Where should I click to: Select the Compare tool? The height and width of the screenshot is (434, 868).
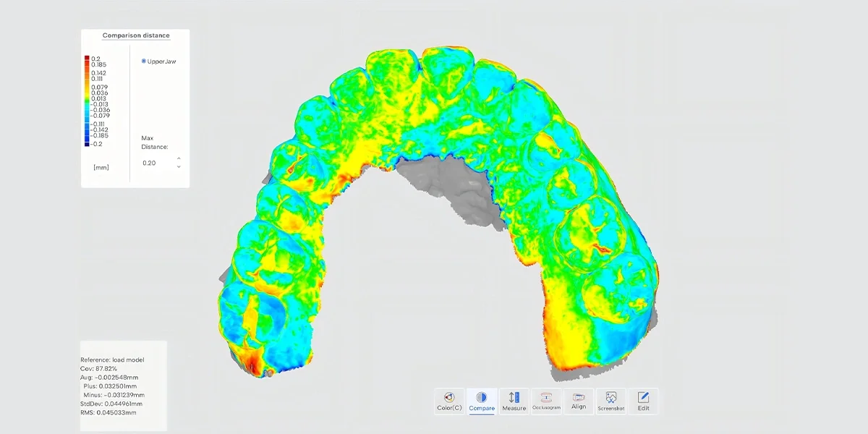point(482,401)
